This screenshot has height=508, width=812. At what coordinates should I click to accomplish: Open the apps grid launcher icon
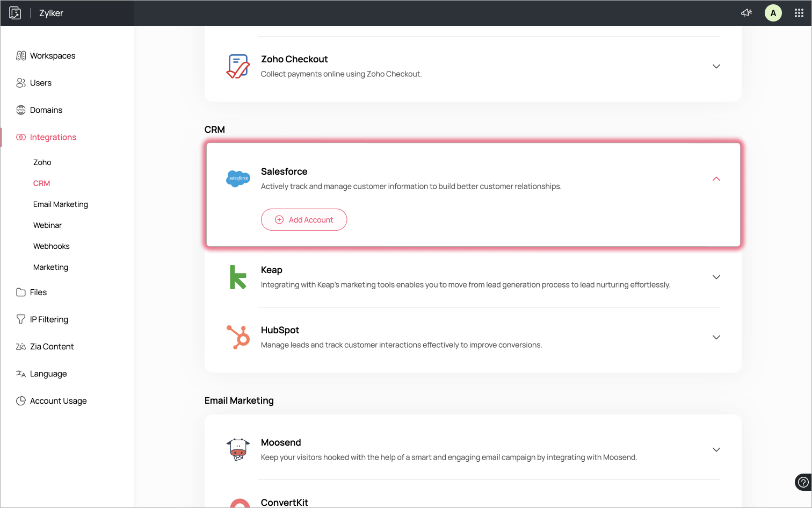799,13
